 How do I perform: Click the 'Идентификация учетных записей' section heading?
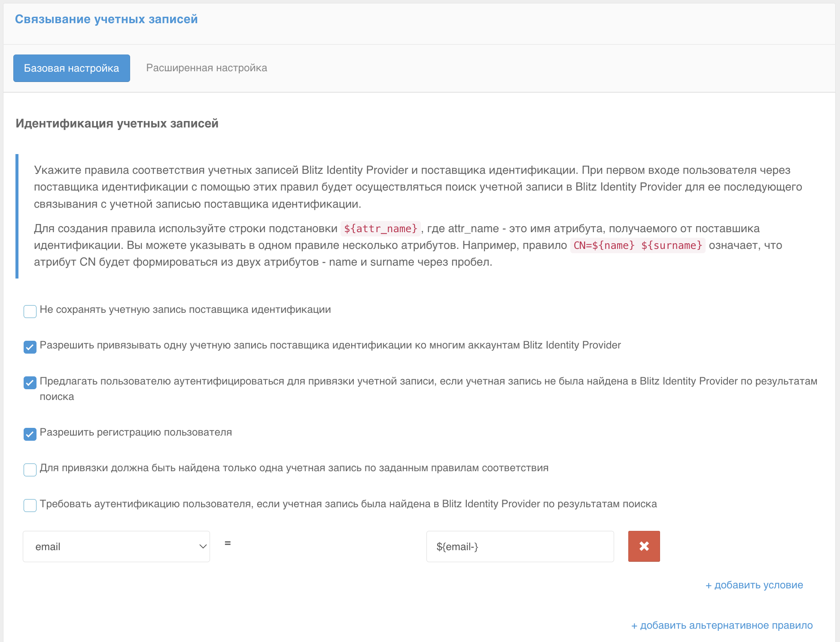tap(117, 124)
